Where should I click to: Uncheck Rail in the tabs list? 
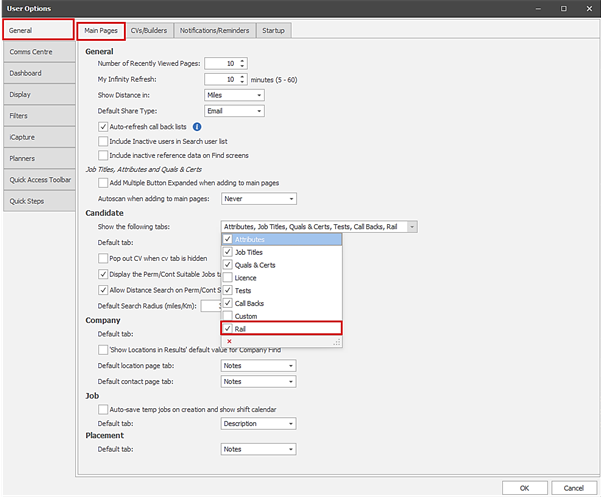coord(228,329)
